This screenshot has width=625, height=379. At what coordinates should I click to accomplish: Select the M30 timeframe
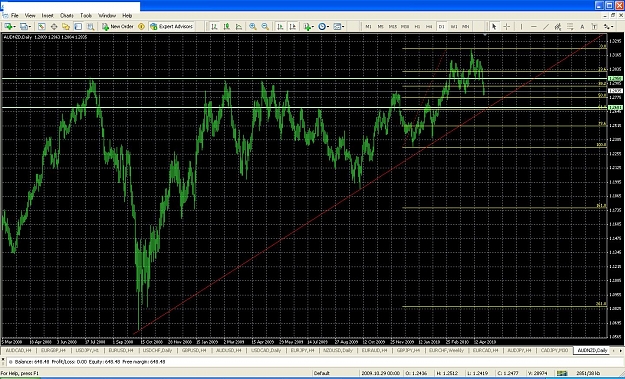click(x=405, y=26)
